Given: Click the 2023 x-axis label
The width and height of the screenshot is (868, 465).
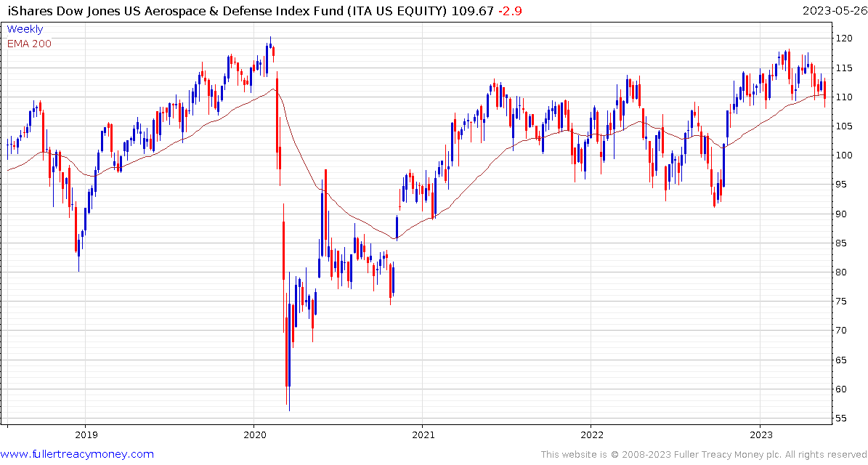Looking at the screenshot, I should (760, 437).
